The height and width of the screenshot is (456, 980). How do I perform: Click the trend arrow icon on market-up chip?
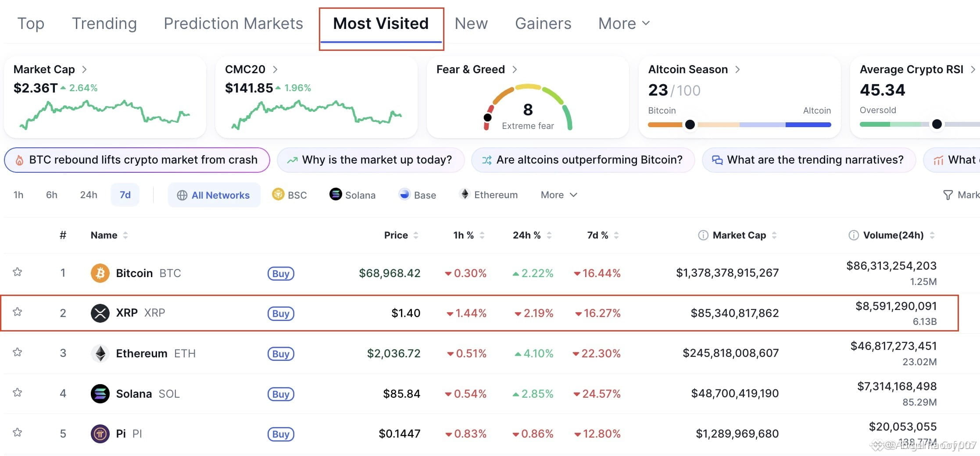click(x=292, y=160)
